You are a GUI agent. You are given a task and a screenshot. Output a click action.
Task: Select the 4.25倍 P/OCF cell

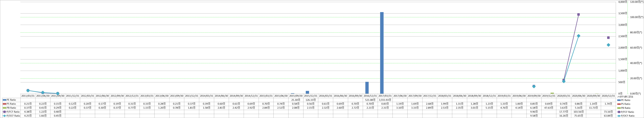tap(28, 116)
